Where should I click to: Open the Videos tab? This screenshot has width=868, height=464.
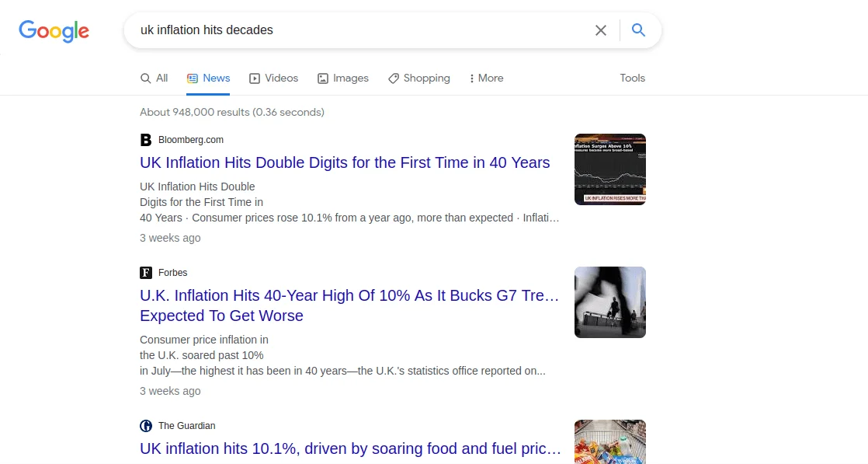[273, 78]
